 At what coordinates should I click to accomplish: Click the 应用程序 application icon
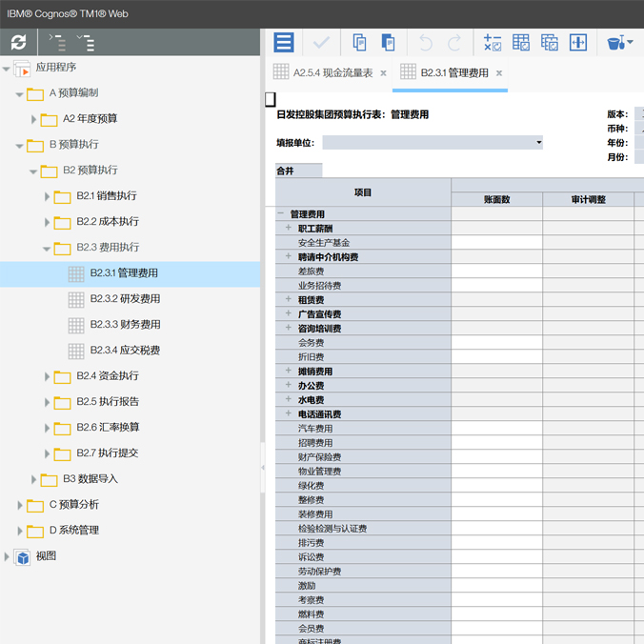[x=22, y=69]
